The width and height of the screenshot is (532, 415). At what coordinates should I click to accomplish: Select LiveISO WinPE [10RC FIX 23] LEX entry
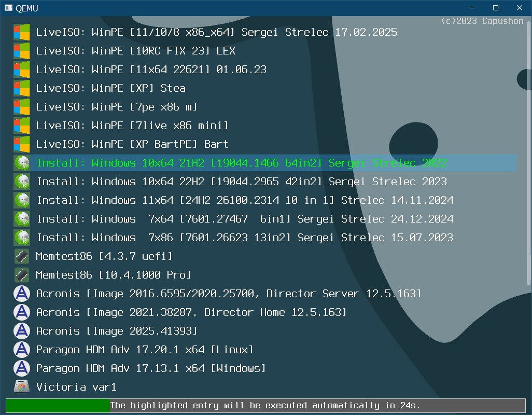[135, 51]
